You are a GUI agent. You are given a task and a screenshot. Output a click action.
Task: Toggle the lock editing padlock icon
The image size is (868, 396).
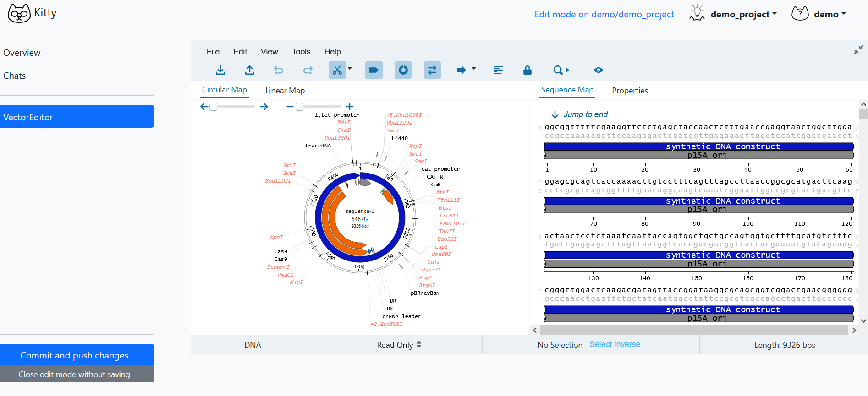pos(527,70)
